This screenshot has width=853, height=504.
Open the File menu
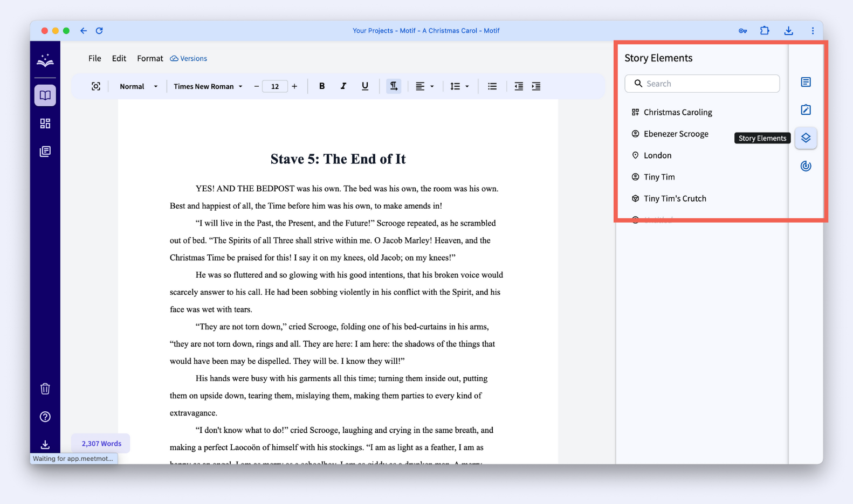coord(95,58)
